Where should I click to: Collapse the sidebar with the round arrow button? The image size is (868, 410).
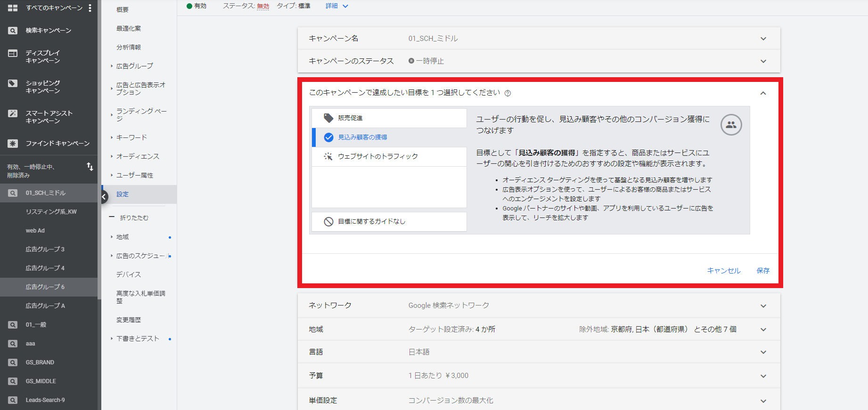tap(104, 197)
